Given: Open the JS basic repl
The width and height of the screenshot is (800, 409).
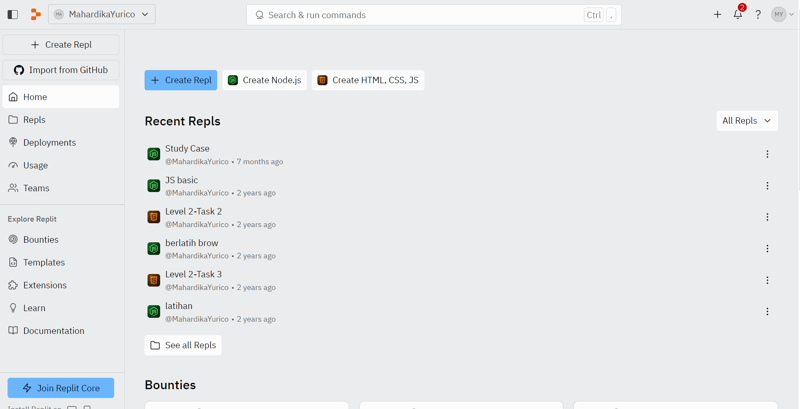Looking at the screenshot, I should click(x=181, y=180).
